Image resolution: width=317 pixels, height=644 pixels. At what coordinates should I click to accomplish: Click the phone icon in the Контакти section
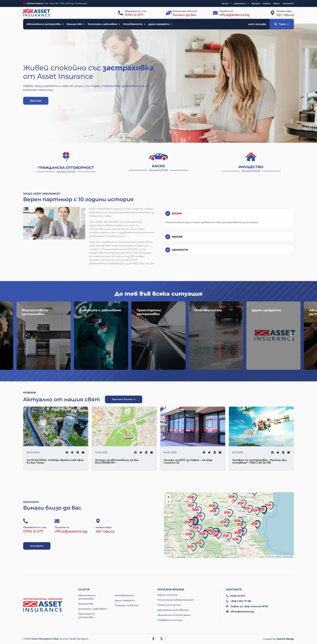click(x=25, y=521)
